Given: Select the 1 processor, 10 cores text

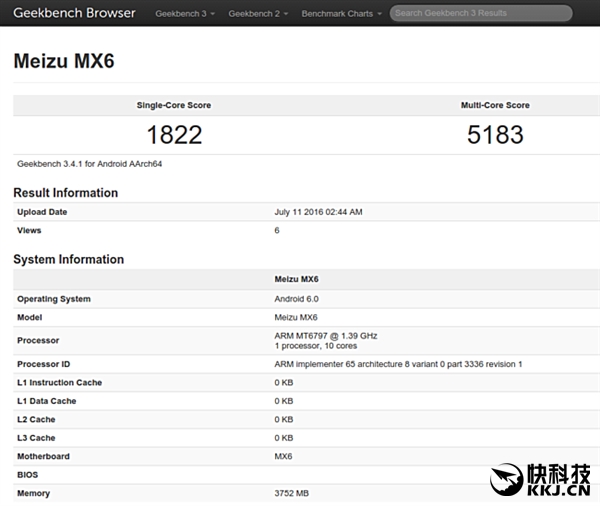Looking at the screenshot, I should tap(316, 346).
